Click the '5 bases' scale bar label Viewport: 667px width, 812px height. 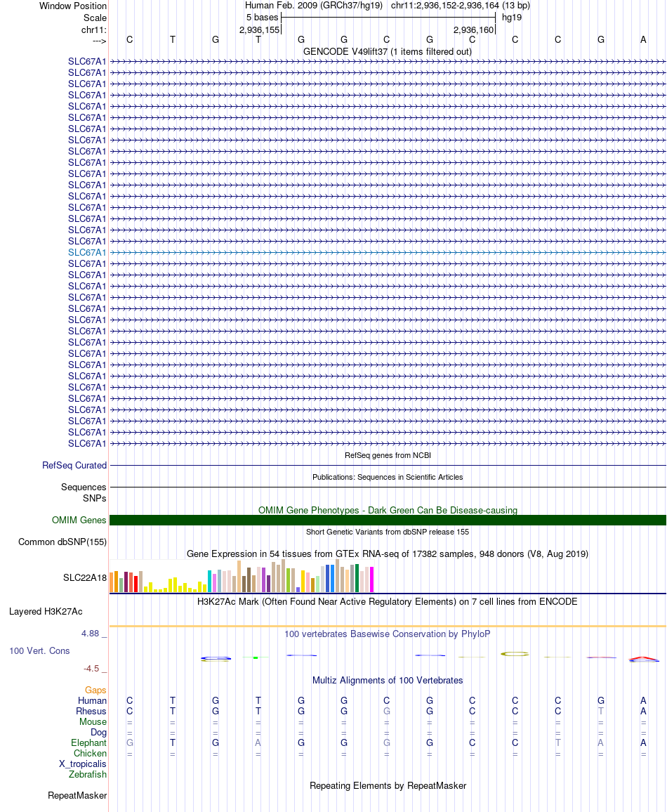263,17
